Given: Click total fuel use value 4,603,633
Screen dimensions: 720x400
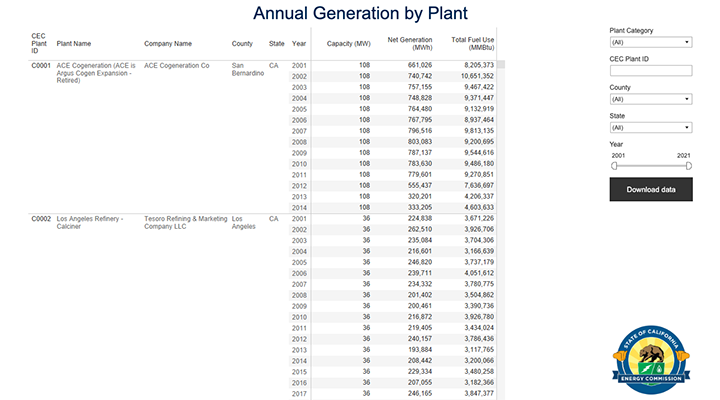Looking at the screenshot, I should [479, 208].
